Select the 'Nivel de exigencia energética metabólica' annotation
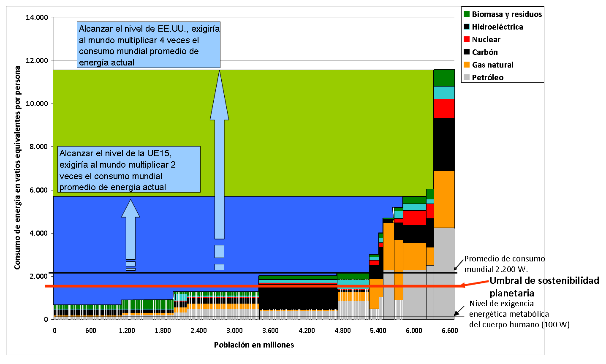 tap(508, 314)
